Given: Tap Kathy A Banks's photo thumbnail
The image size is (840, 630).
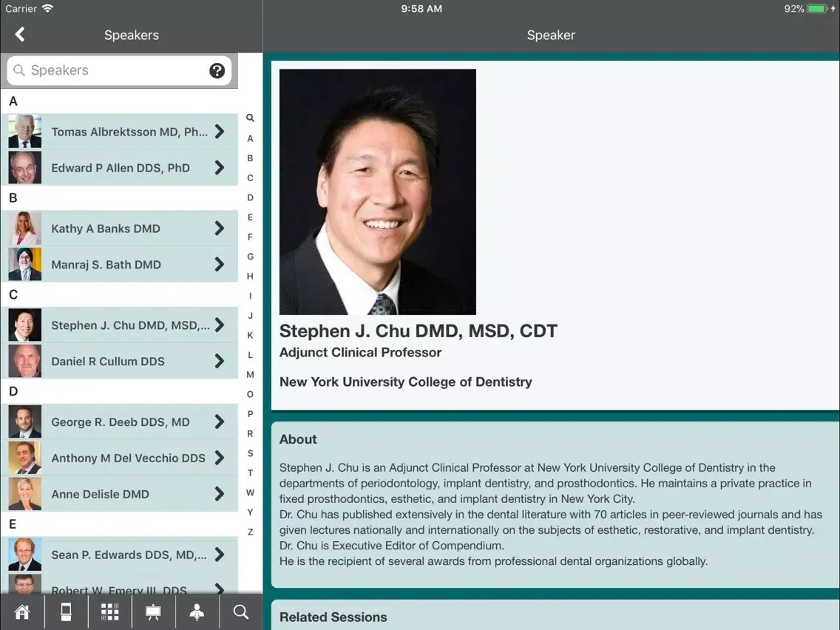Looking at the screenshot, I should point(24,228).
